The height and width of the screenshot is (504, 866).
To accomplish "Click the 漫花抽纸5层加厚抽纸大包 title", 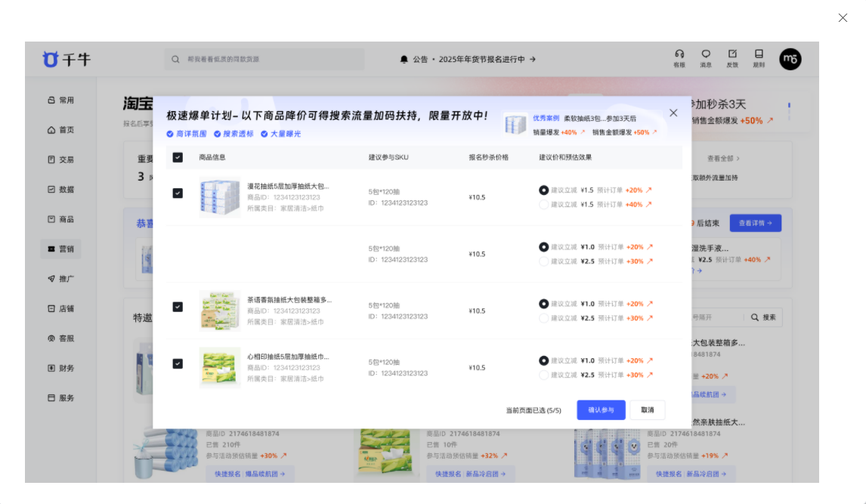I will (x=288, y=187).
